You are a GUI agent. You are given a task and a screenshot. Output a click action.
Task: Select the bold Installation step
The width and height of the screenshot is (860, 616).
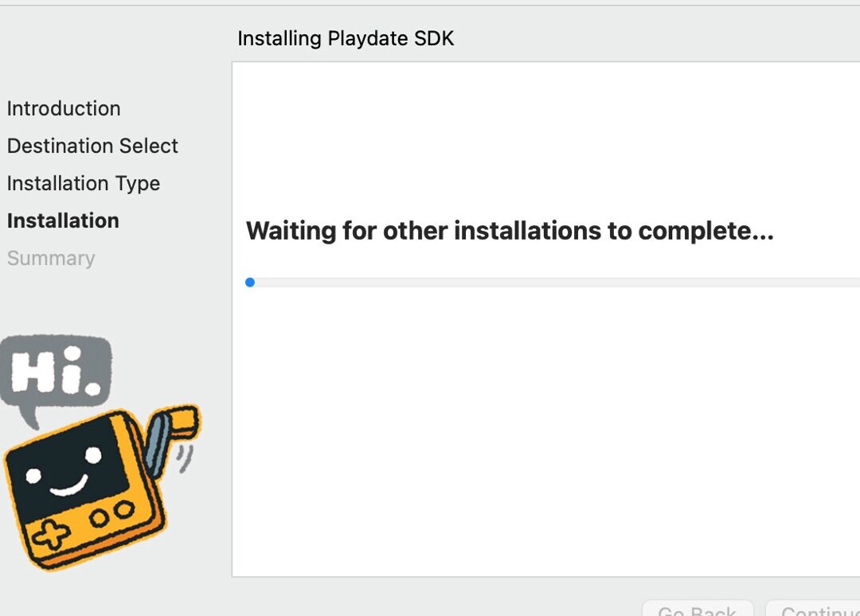coord(63,221)
